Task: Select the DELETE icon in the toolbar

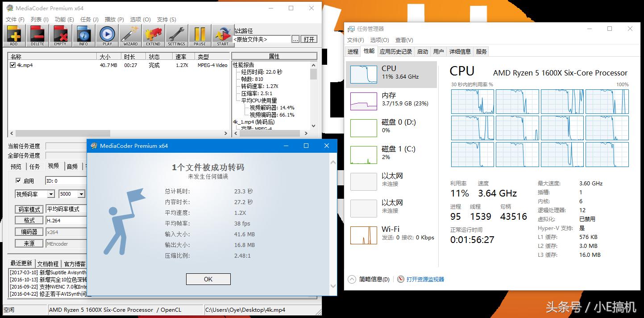Action: click(37, 35)
